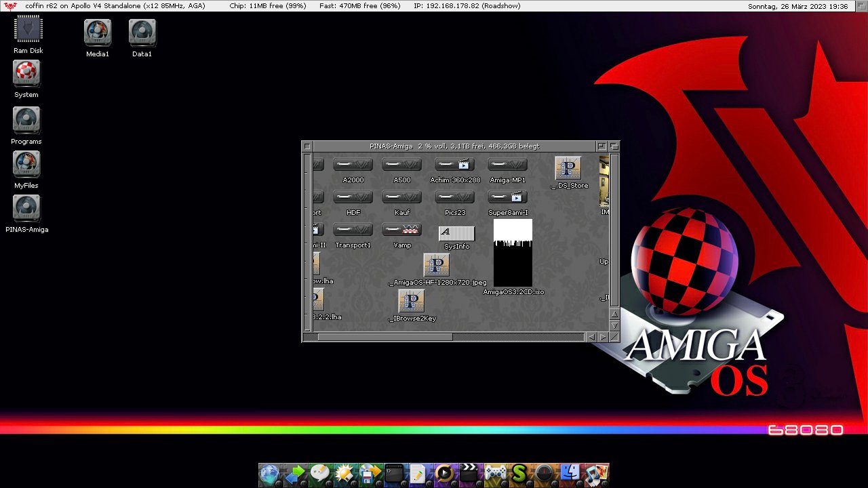Open the Data1 volume icon
This screenshot has width=868, height=488.
(142, 33)
